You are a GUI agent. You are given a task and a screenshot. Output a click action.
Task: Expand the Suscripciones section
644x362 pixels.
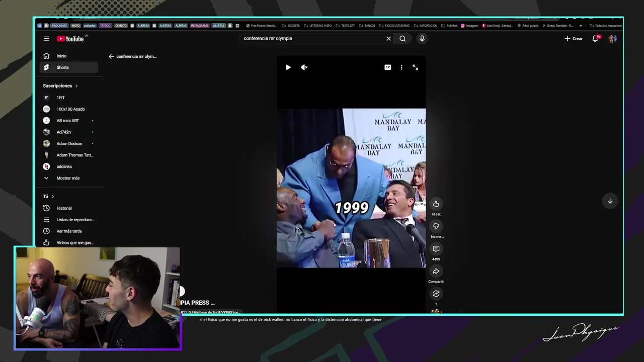click(x=60, y=86)
